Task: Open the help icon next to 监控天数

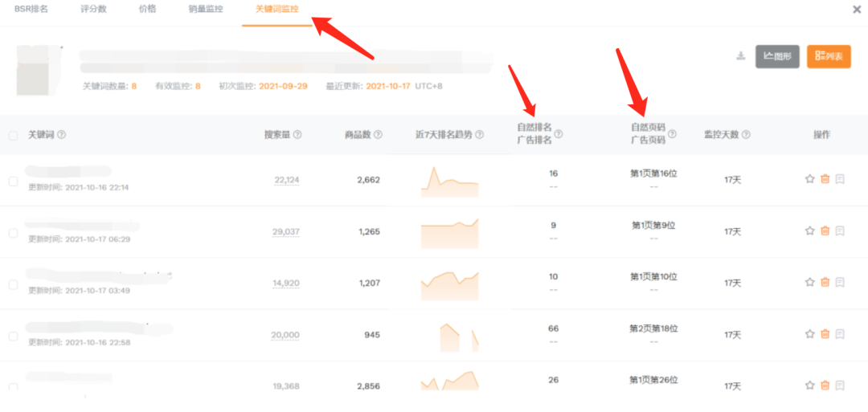Action: (746, 134)
